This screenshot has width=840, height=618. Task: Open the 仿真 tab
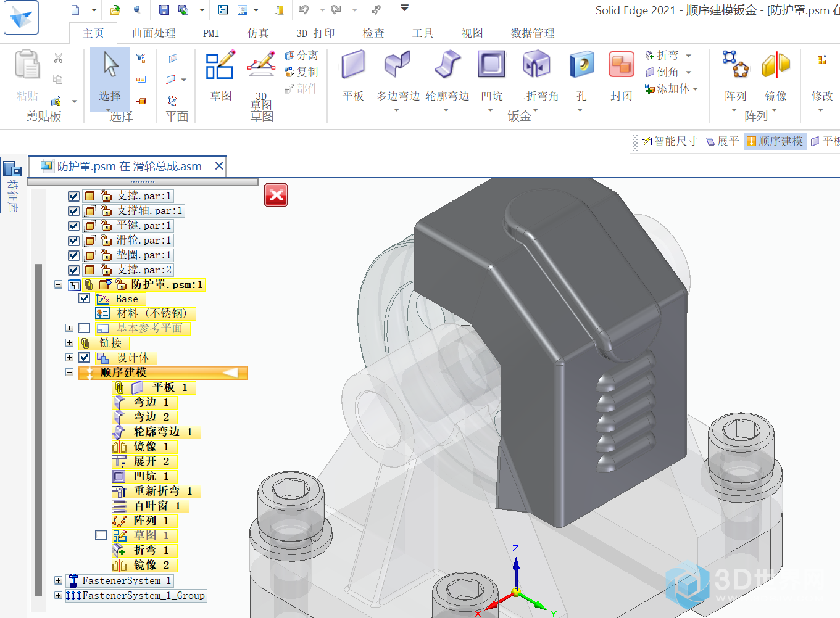pyautogui.click(x=258, y=33)
